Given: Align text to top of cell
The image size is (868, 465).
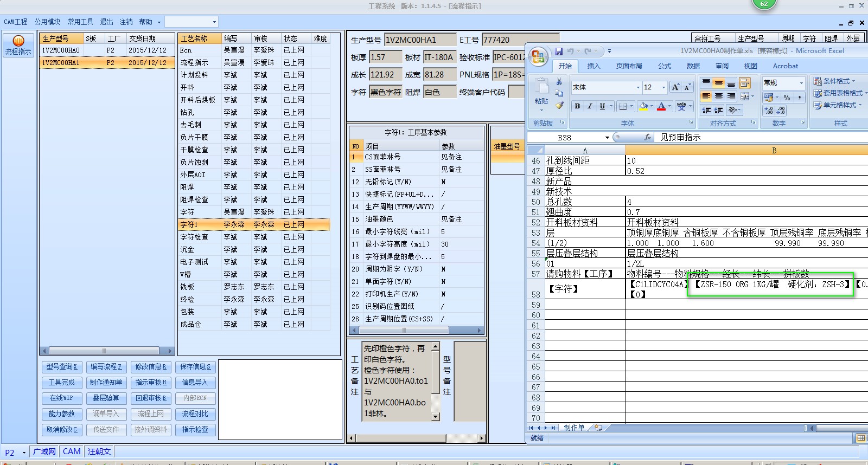Looking at the screenshot, I should [706, 83].
